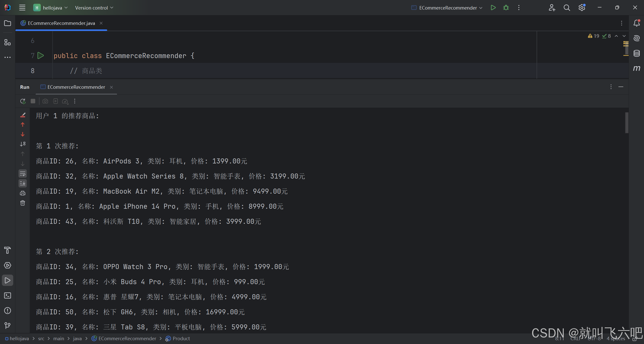Image resolution: width=644 pixels, height=344 pixels.
Task: Open the Database tool window icon
Action: (636, 53)
